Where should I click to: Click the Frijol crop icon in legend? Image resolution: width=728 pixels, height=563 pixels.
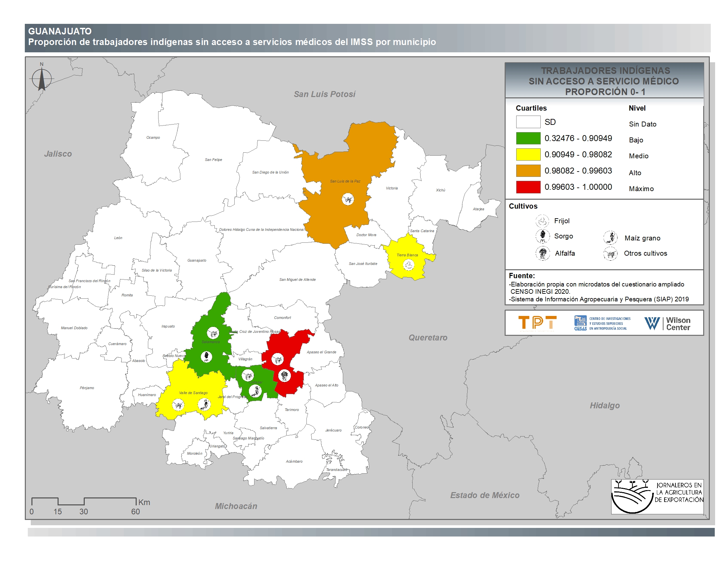[542, 221]
